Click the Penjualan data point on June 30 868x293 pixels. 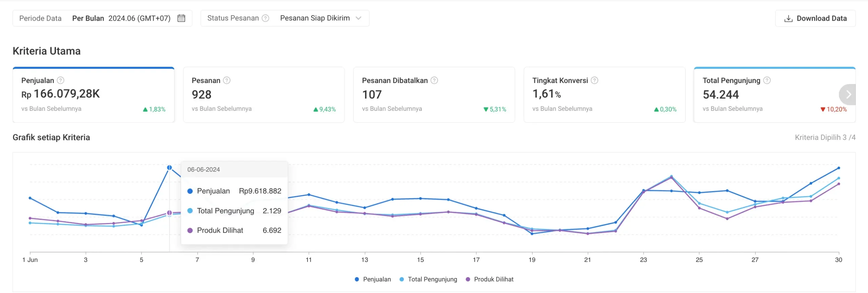839,168
